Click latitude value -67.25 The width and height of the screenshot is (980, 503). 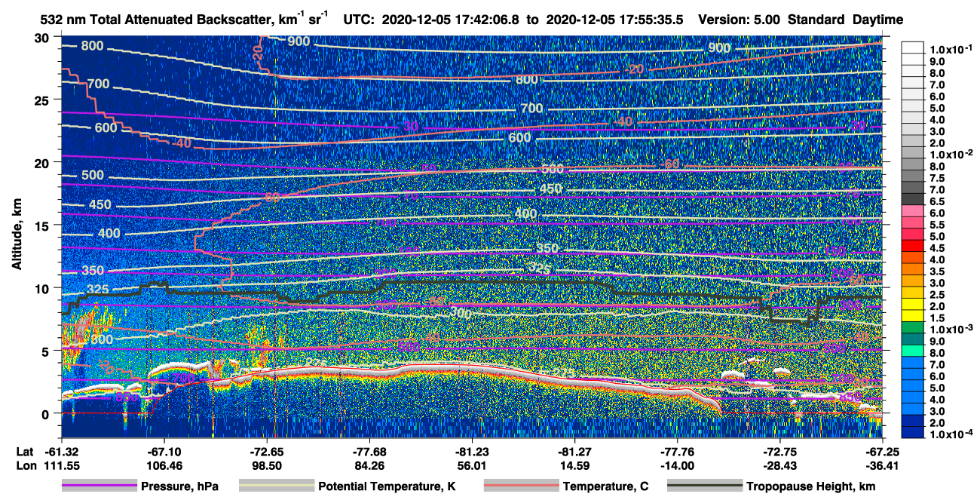point(883,452)
